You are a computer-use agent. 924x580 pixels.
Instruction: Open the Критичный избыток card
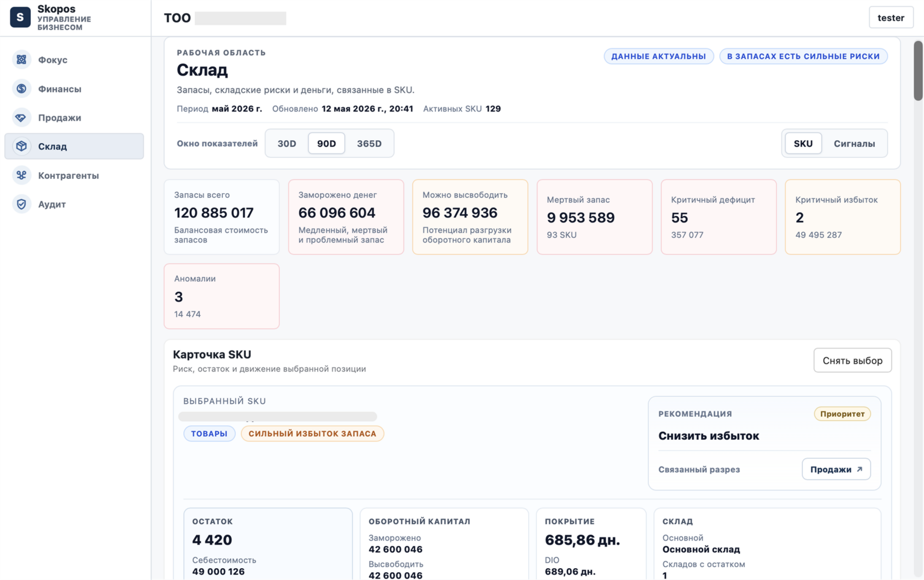point(843,217)
